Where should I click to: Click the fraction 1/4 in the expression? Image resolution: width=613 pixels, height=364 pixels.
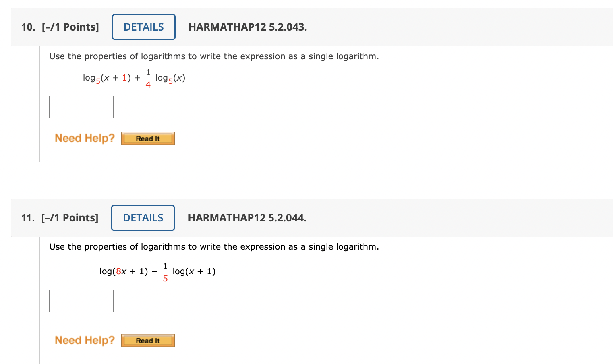148,78
